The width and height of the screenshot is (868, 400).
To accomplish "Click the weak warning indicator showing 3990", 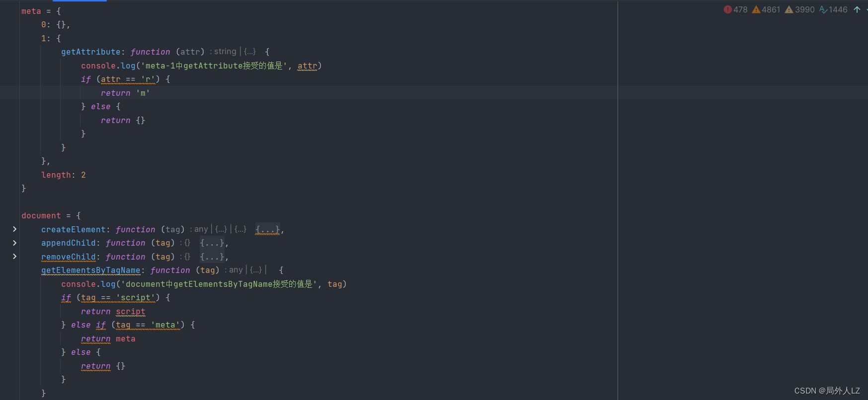I will (799, 9).
